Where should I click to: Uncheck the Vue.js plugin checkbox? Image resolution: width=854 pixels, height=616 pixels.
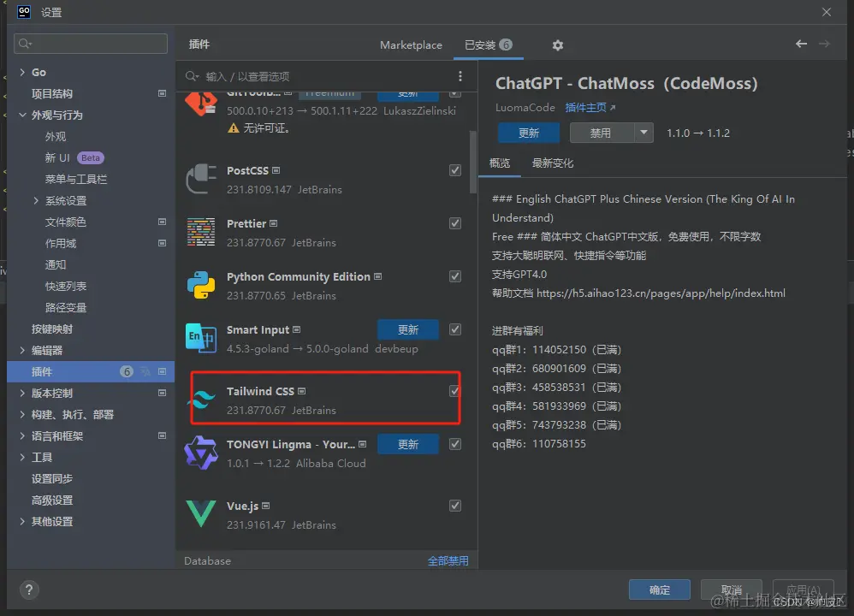454,506
